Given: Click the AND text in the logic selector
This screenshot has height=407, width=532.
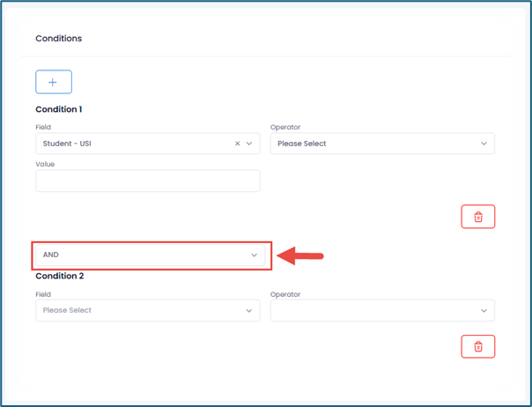Looking at the screenshot, I should 51,255.
